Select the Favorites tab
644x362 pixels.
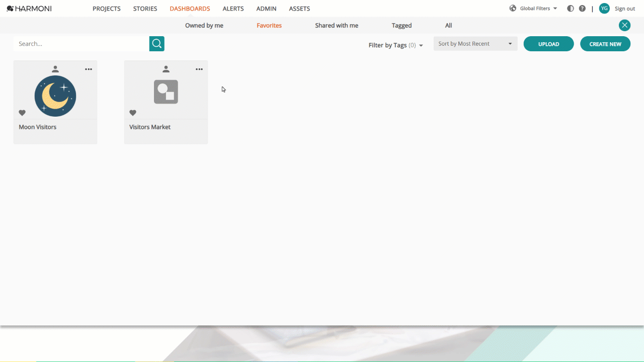coord(269,26)
